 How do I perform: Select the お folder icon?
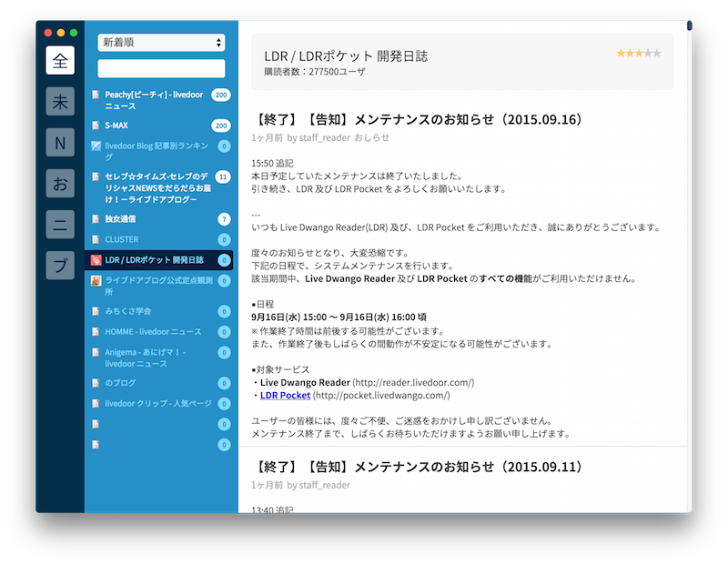(x=60, y=184)
